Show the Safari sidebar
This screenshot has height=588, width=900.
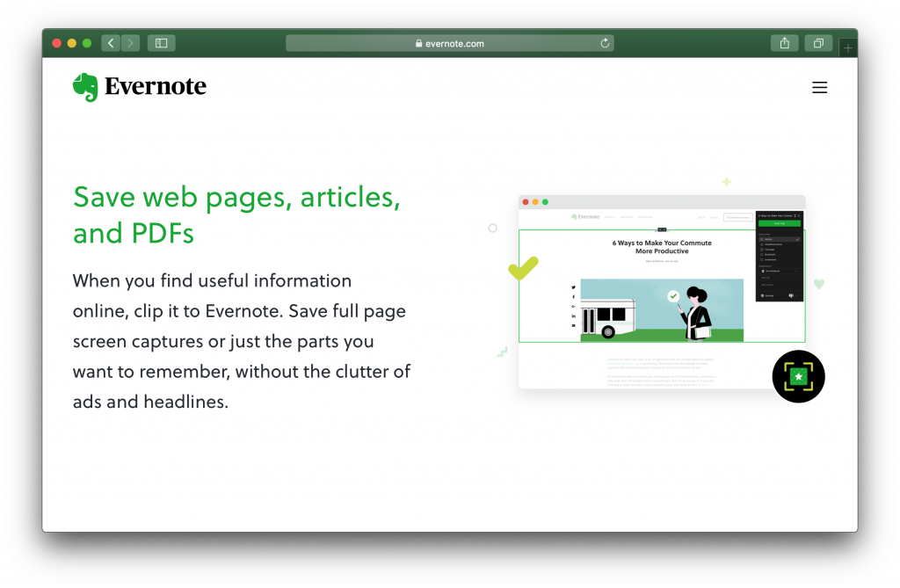[162, 43]
